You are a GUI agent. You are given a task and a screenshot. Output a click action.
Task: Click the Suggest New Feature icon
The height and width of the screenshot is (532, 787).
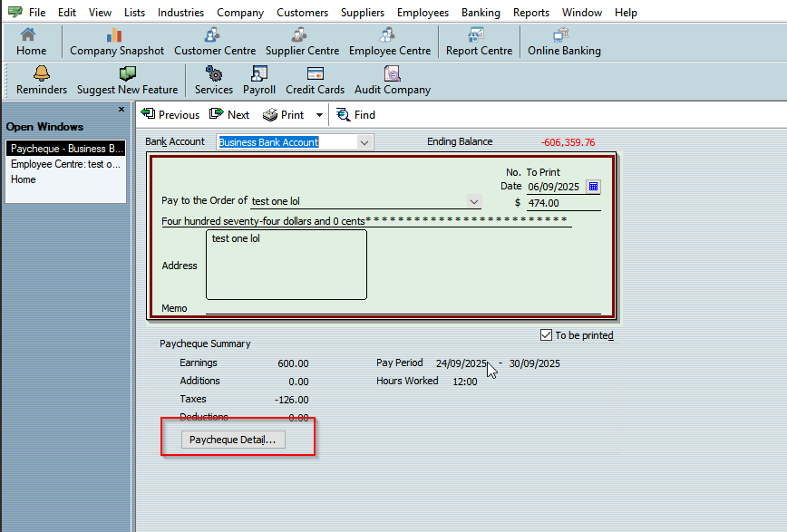click(128, 73)
